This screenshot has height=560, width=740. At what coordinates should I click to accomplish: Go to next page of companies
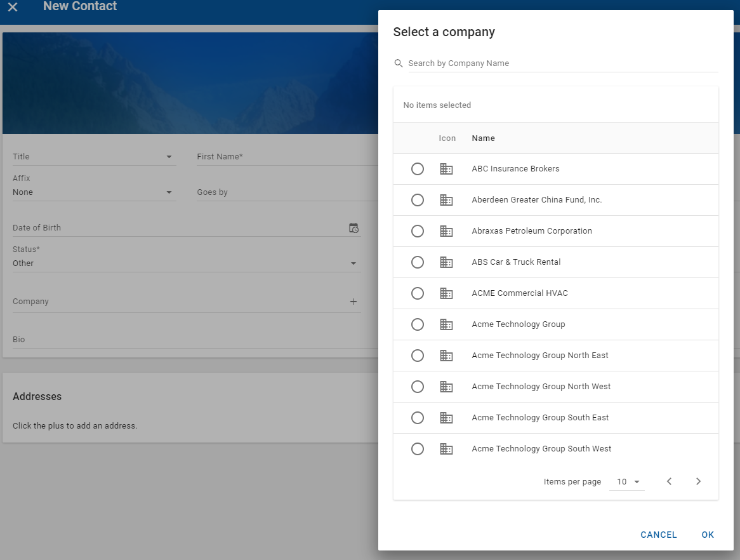698,482
